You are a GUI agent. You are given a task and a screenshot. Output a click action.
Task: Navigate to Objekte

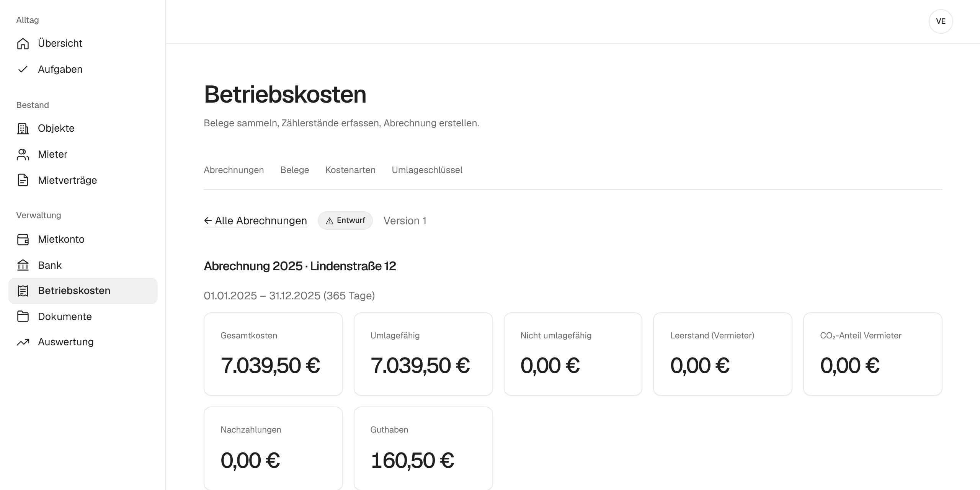(83, 129)
